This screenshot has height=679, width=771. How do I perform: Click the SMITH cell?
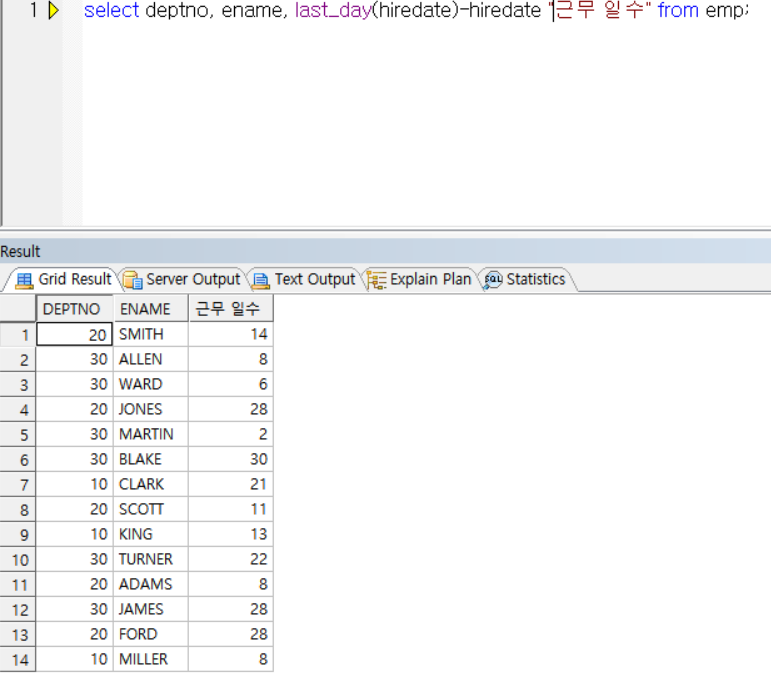point(151,335)
